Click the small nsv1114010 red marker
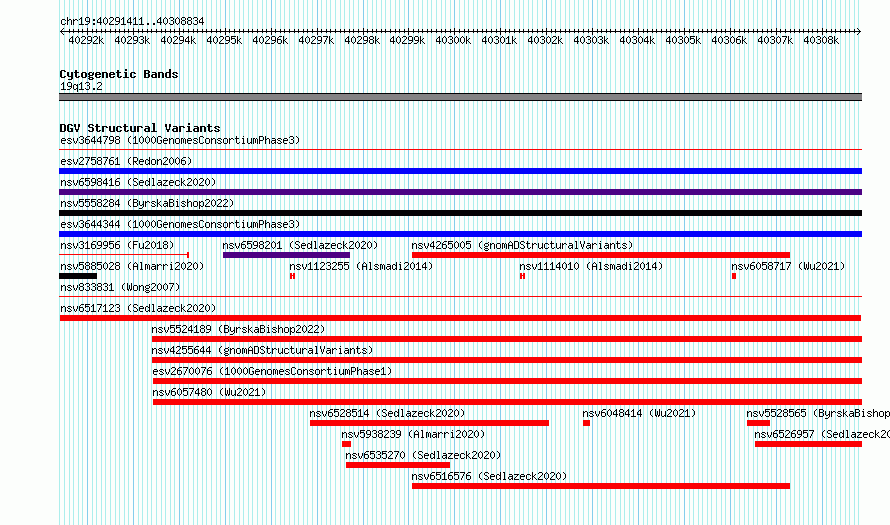The height and width of the screenshot is (525, 890). pyautogui.click(x=522, y=276)
